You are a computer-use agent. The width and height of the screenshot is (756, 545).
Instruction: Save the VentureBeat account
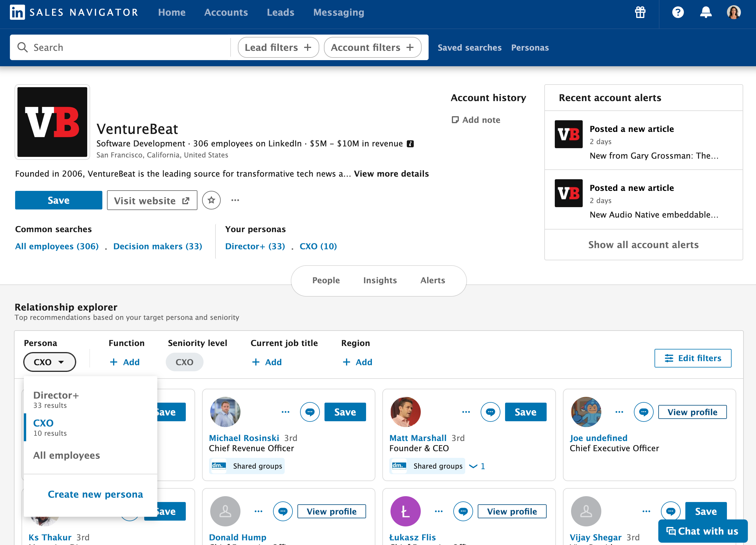coord(59,200)
